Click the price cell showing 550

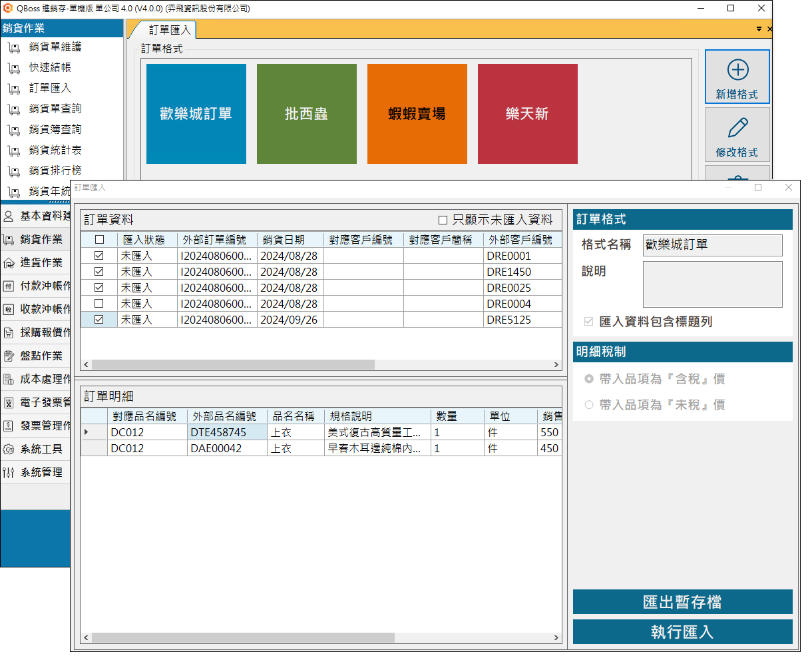550,432
